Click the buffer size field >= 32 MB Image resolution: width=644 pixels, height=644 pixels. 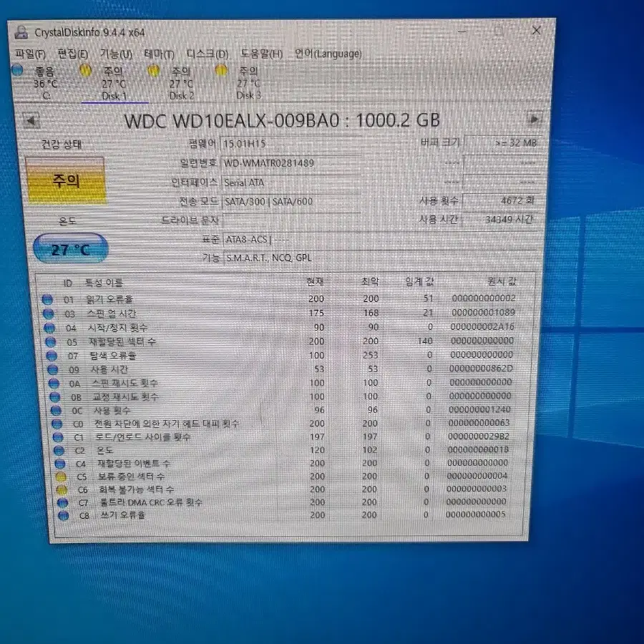503,143
